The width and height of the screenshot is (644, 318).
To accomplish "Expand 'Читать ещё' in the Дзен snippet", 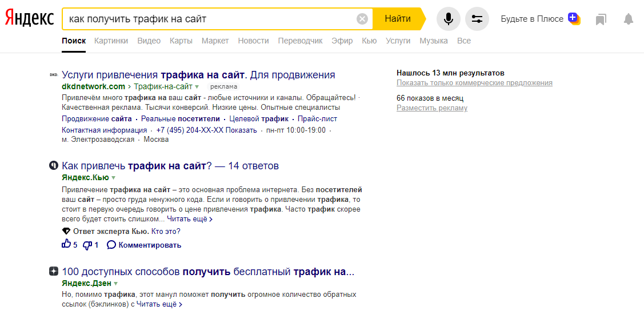I will tap(159, 304).
